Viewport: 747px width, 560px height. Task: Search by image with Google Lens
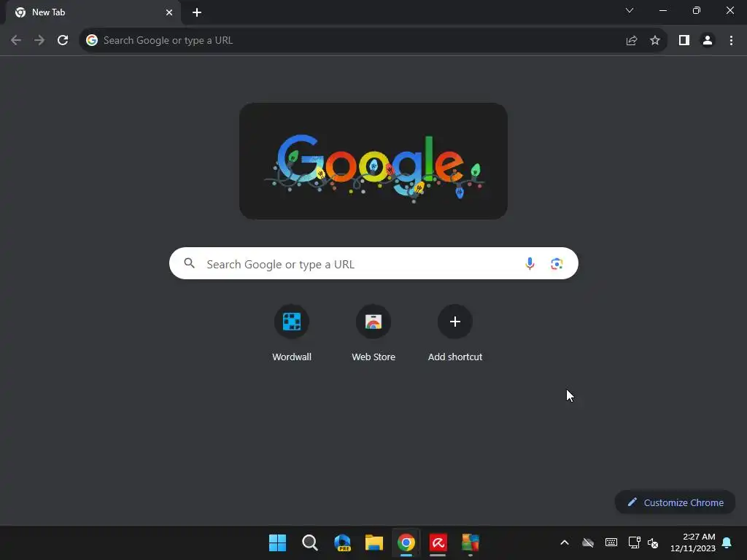(557, 263)
